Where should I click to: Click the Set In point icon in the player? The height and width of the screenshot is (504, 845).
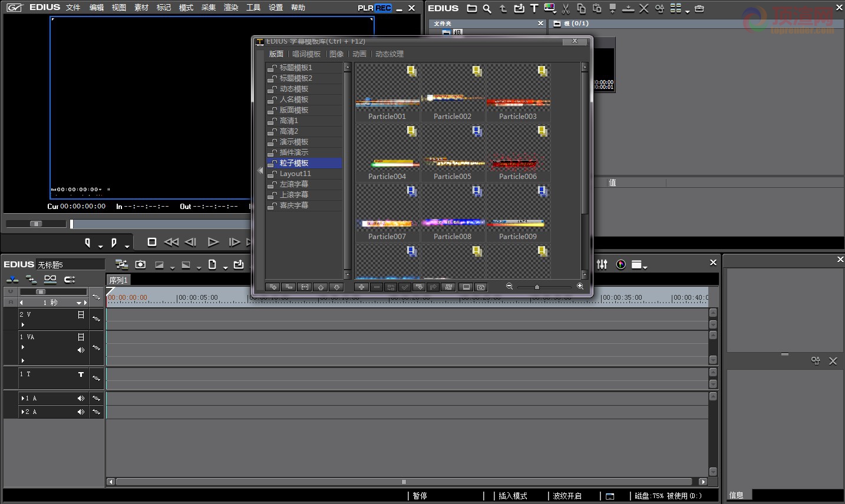(x=88, y=242)
